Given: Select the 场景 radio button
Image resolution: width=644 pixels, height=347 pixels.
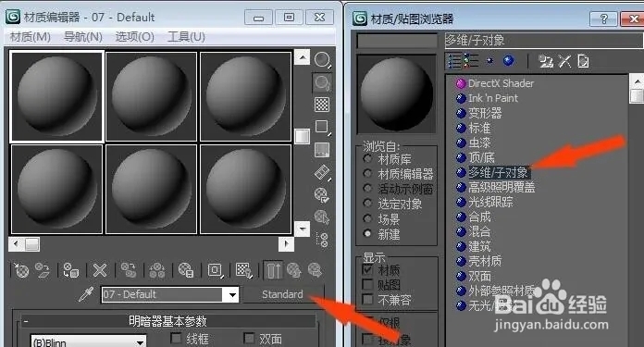Looking at the screenshot, I should pos(367,218).
